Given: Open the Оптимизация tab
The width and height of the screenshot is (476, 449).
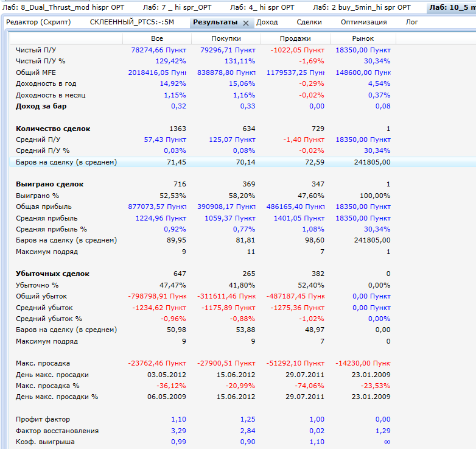Looking at the screenshot, I should click(x=363, y=22).
